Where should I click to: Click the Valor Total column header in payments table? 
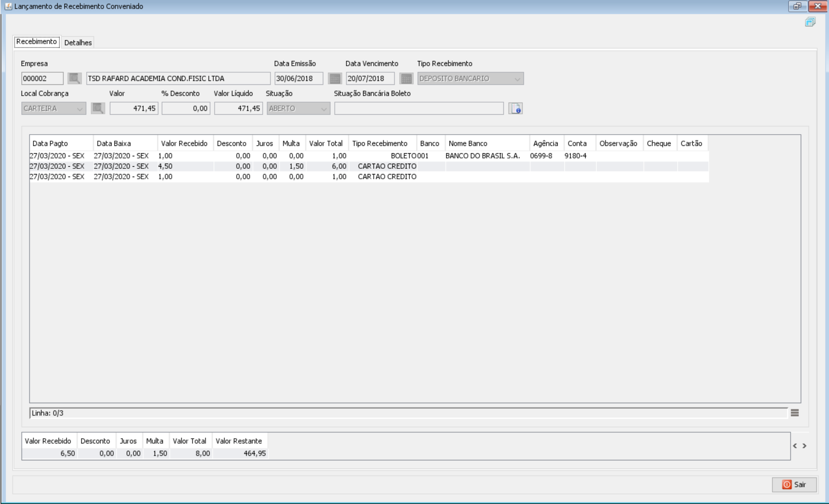point(327,143)
